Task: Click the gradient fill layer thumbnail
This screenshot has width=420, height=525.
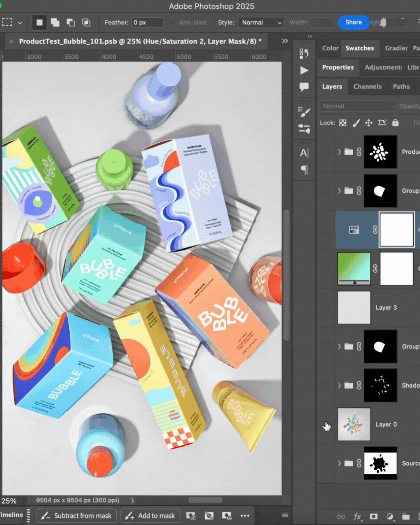Action: coord(354,268)
